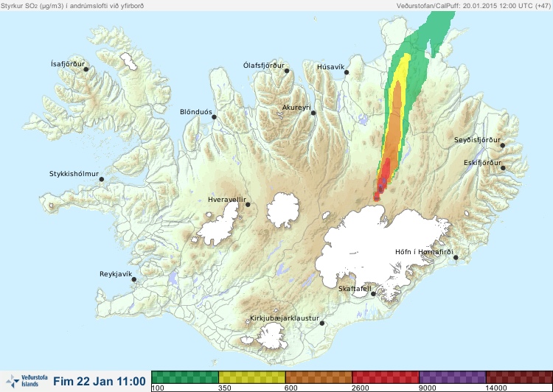Screen dimensions: 553x392
Task: Click the Akureyri label text
Action: 296,108
